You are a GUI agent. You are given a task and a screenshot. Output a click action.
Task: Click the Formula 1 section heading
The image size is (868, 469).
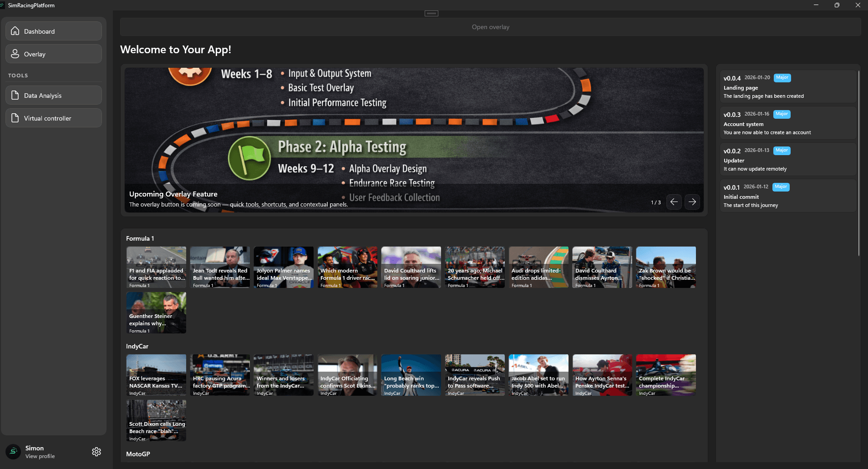click(140, 238)
